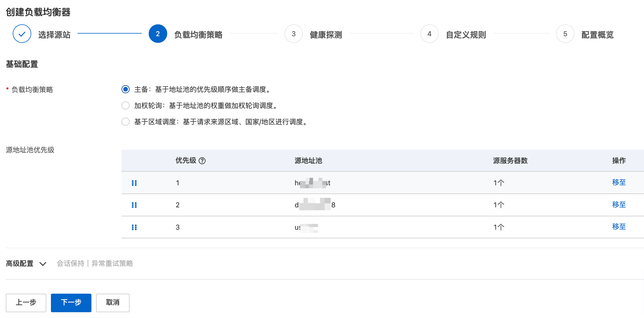Viewport: 644px width, 318px height.
Task: Click checkmark circle of 选择源站 step
Action: tap(22, 34)
